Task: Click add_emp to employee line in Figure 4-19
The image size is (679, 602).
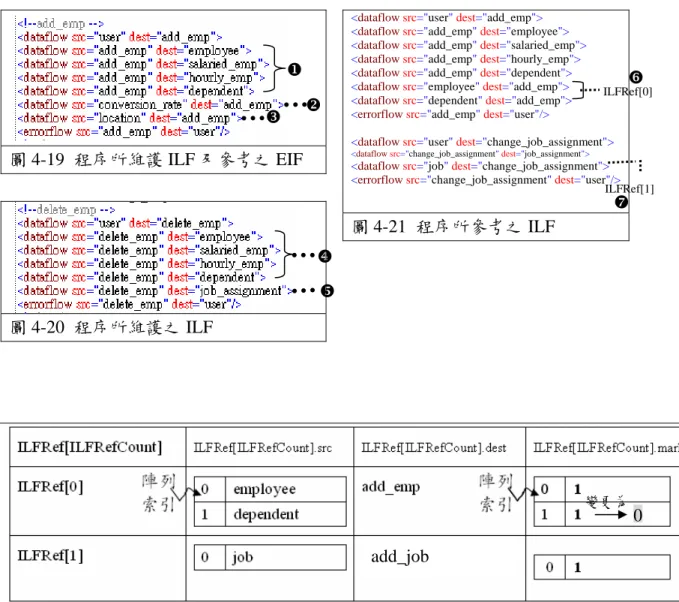Action: 134,51
